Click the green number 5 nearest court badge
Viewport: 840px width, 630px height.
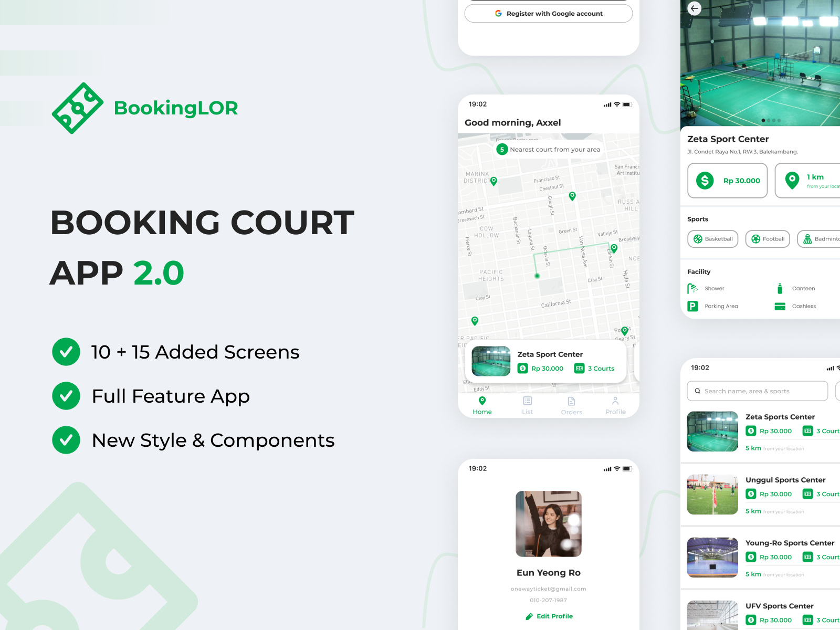pyautogui.click(x=502, y=150)
